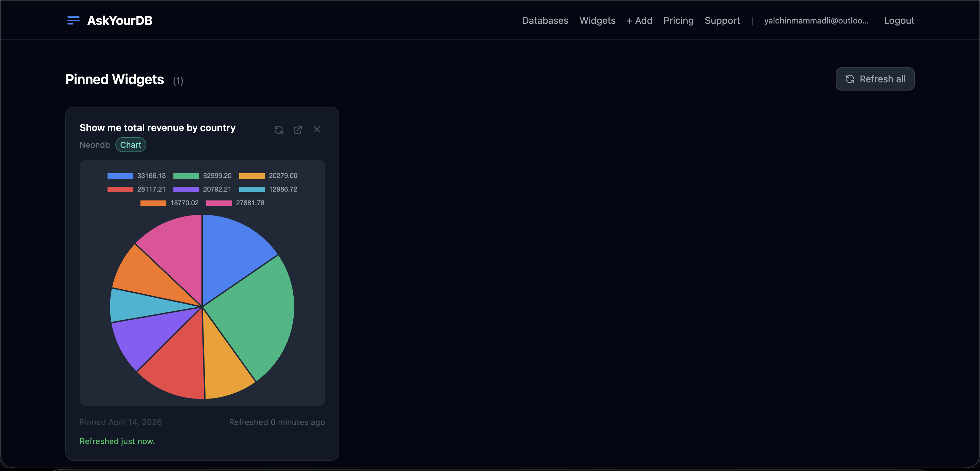Click the Refresh all button
This screenshot has width=980, height=471.
click(x=875, y=79)
